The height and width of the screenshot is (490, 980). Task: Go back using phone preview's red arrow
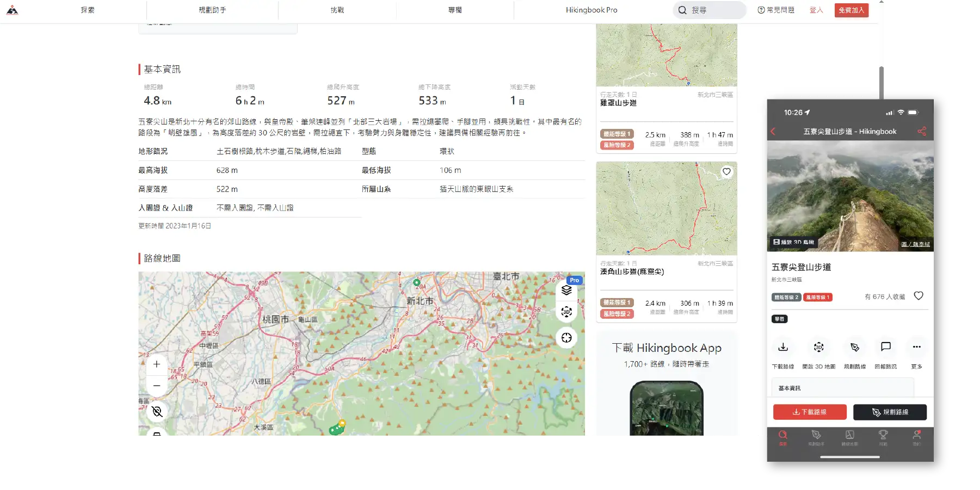tap(773, 132)
